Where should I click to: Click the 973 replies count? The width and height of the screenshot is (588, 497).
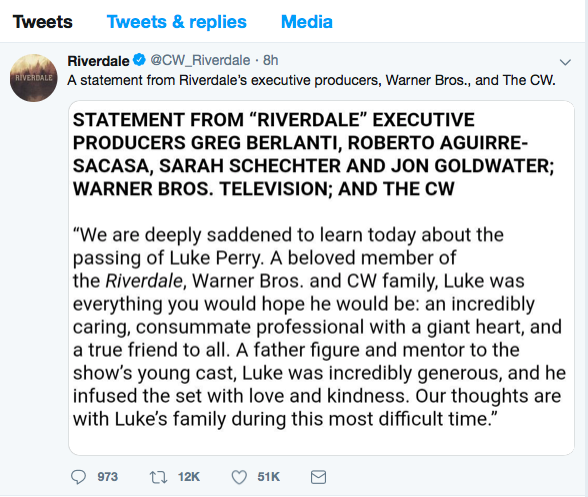click(x=108, y=477)
